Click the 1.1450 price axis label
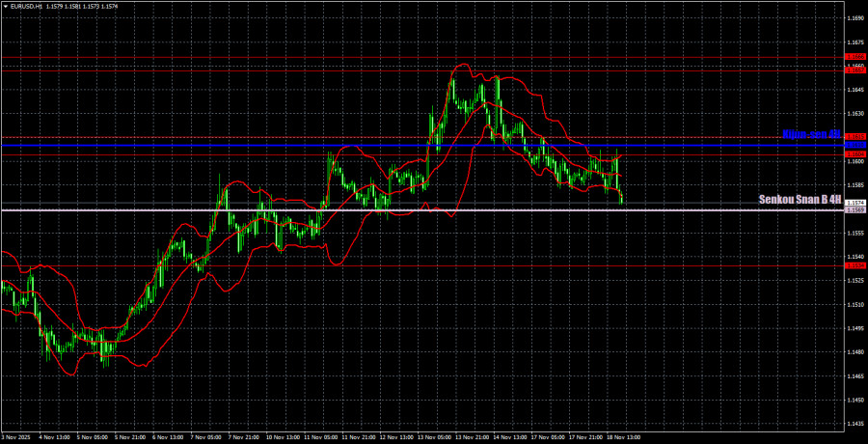This screenshot has width=868, height=444. (854, 400)
